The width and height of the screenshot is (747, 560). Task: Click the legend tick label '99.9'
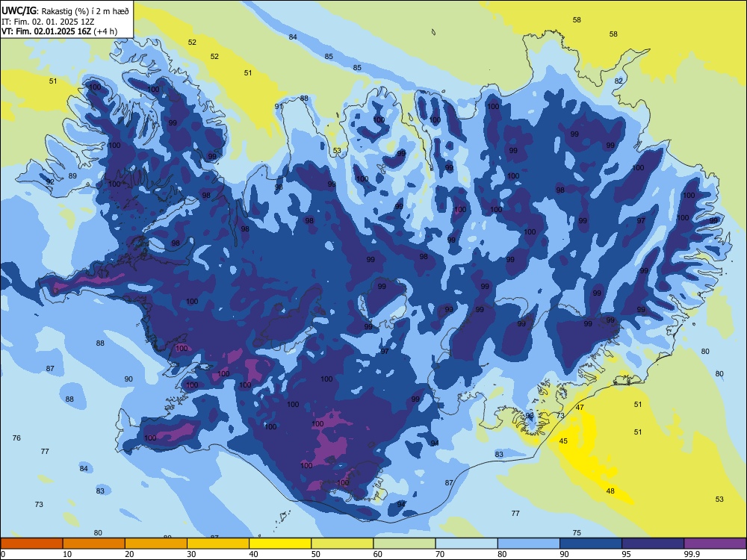point(692,554)
